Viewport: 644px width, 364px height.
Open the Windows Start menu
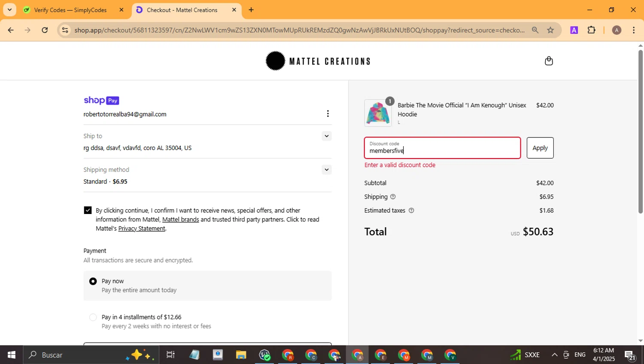pyautogui.click(x=12, y=355)
